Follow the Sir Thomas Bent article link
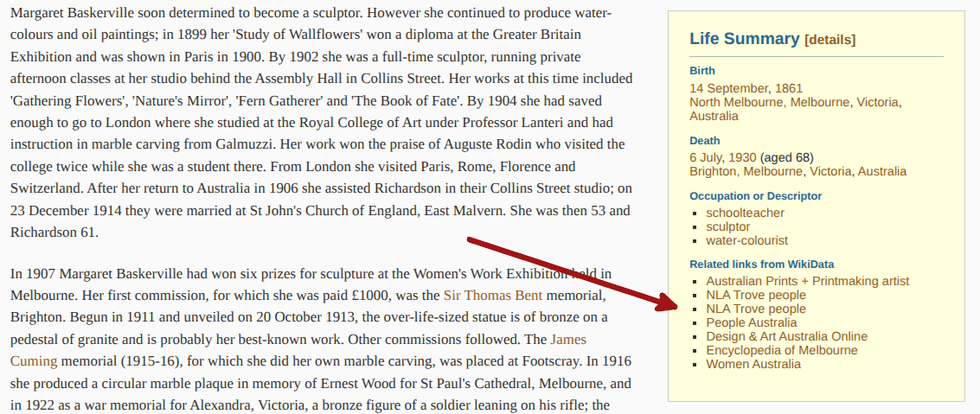Image resolution: width=980 pixels, height=414 pixels. pyautogui.click(x=492, y=296)
